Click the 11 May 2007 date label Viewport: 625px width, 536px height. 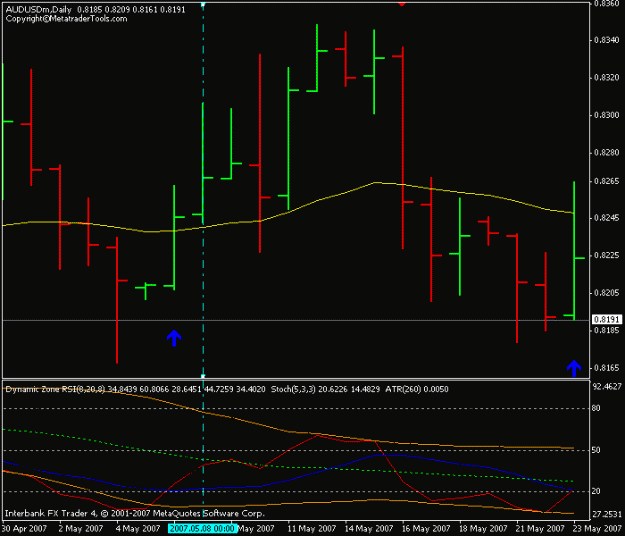tap(312, 529)
